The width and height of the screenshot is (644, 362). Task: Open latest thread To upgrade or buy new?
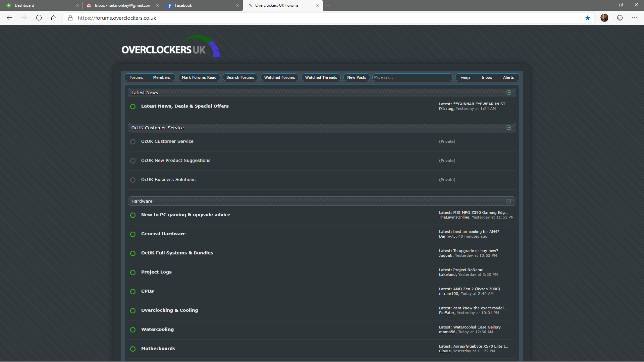point(475,251)
